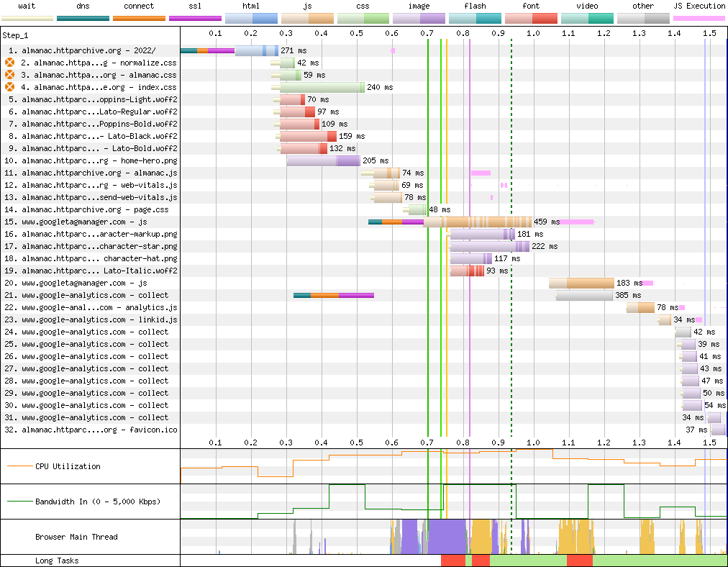Click the Bandwidth In label

click(97, 502)
